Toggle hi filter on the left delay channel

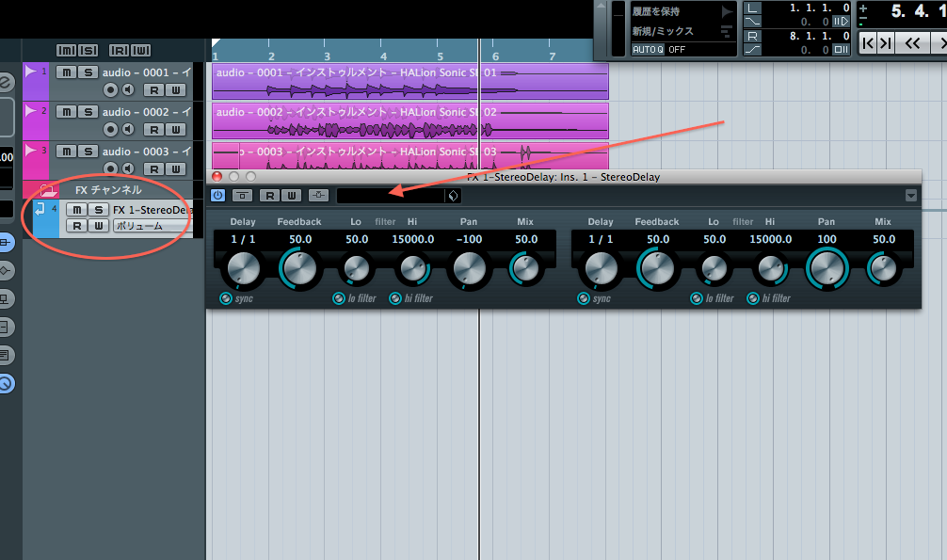[x=395, y=298]
